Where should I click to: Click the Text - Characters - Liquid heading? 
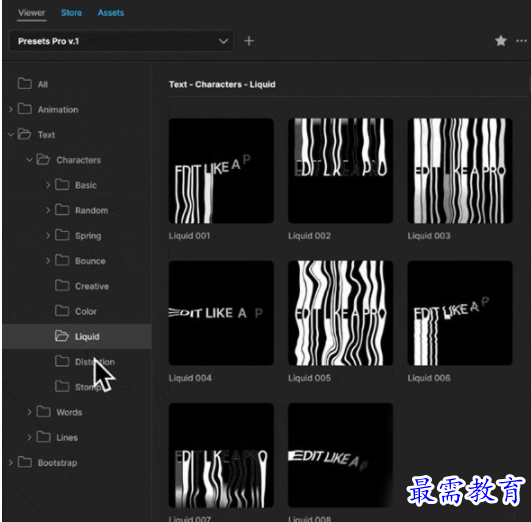222,84
